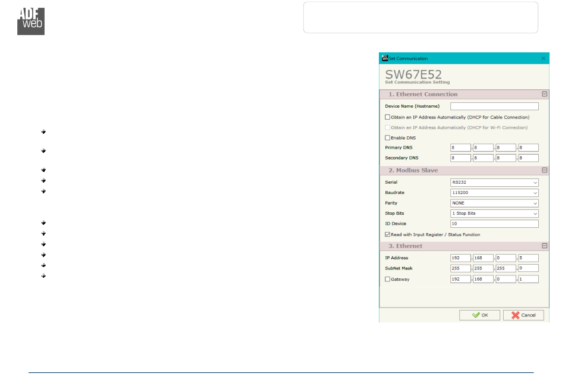The height and width of the screenshot is (392, 565).
Task: Close the Set Communication dialog
Action: point(543,58)
